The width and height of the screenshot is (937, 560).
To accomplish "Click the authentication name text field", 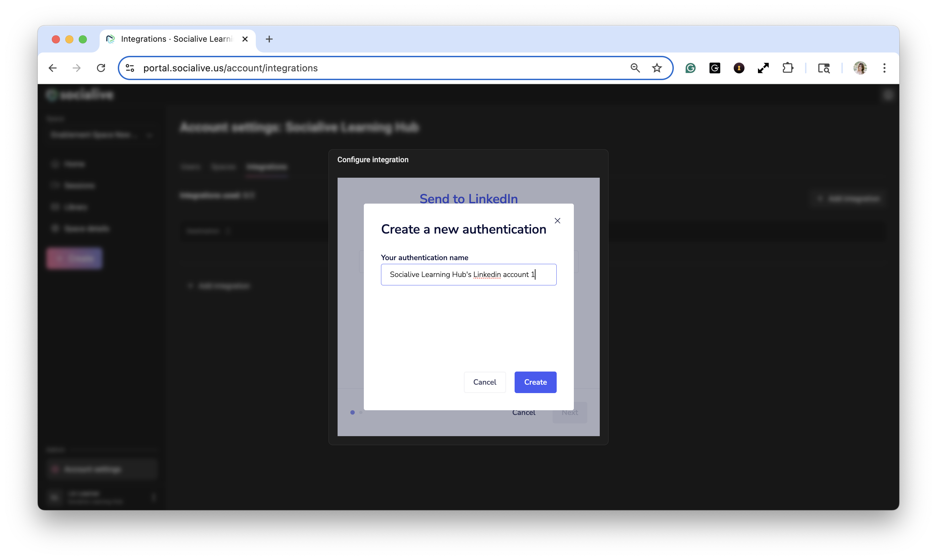I will [x=468, y=274].
